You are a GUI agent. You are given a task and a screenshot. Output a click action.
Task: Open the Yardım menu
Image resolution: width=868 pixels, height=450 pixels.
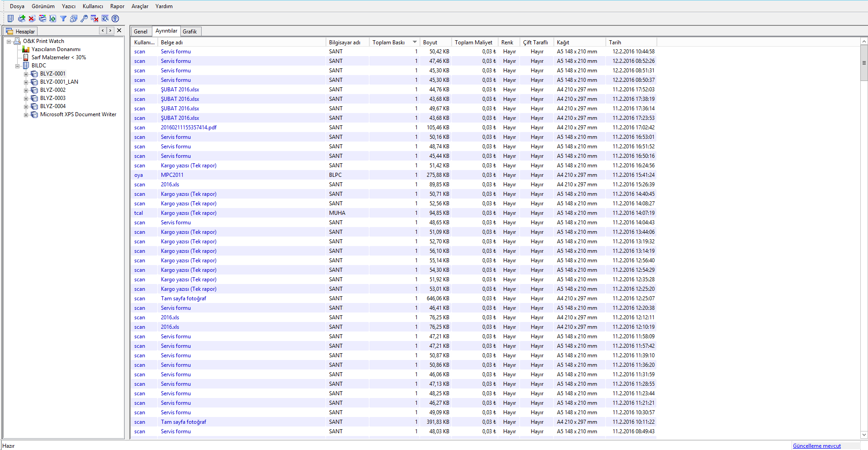[164, 6]
